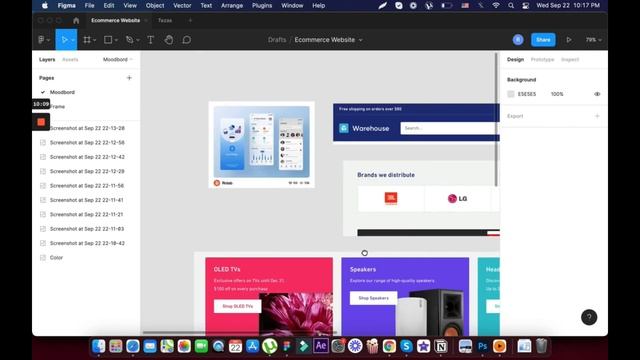The height and width of the screenshot is (360, 640).
Task: Select the Comment tool
Action: click(187, 40)
